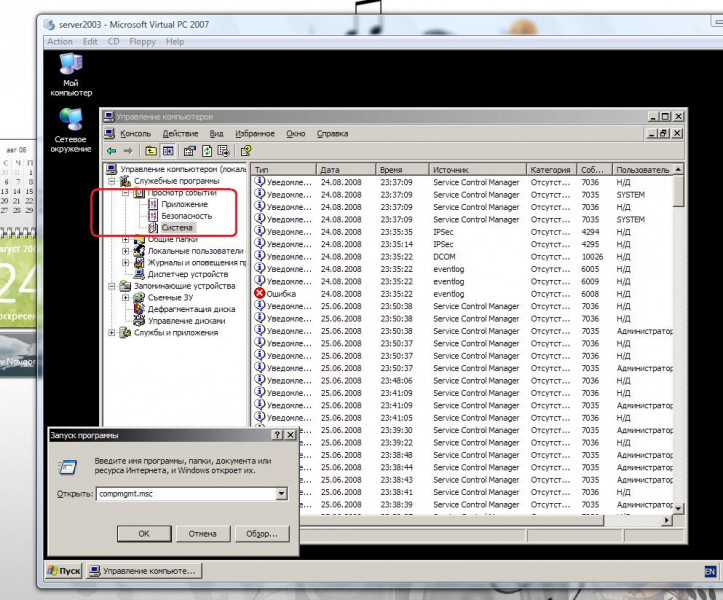
Task: Expand the Службы и приложения node
Action: point(112,333)
